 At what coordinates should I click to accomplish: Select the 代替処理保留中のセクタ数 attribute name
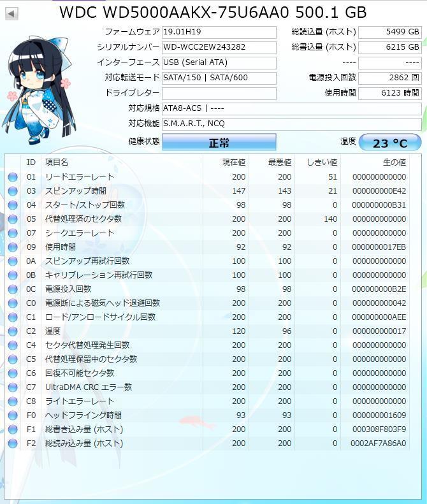(91, 359)
